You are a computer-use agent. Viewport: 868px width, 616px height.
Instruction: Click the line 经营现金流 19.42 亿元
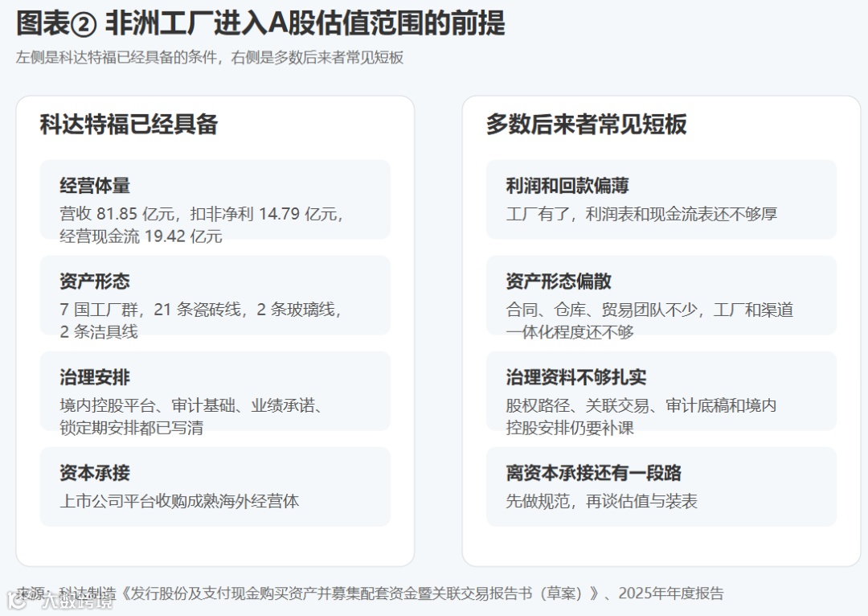[141, 236]
